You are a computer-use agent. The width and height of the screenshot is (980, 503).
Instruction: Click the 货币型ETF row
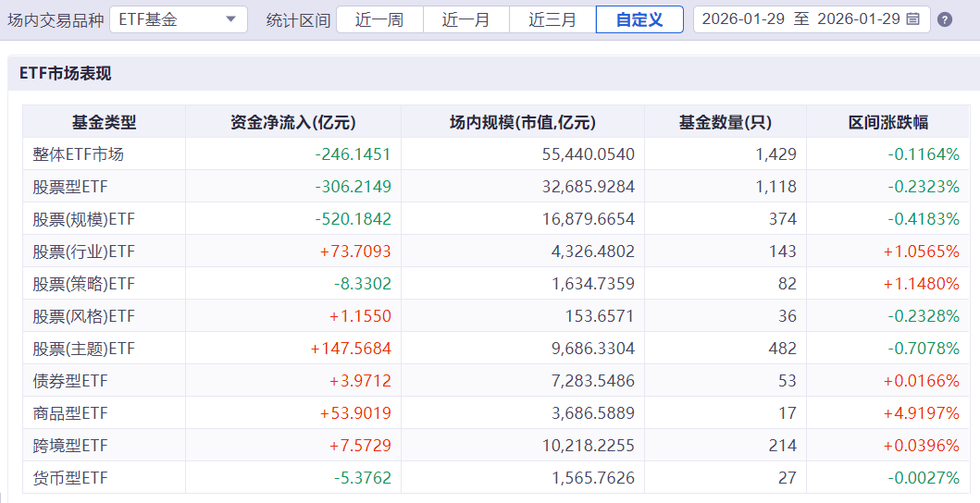tap(496, 477)
